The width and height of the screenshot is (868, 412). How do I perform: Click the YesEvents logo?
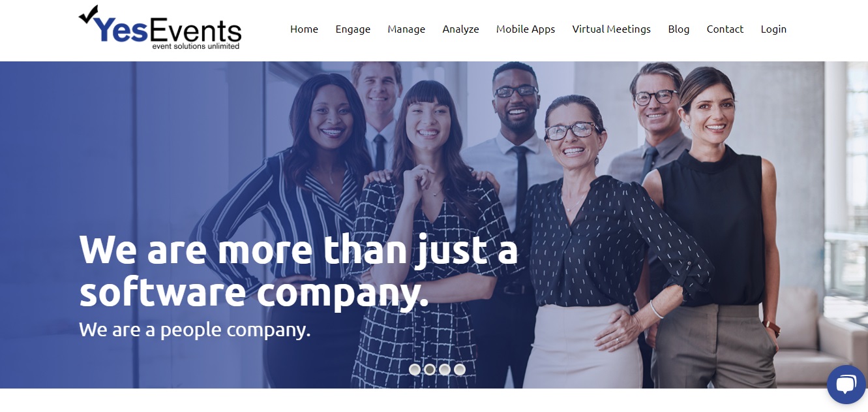160,27
